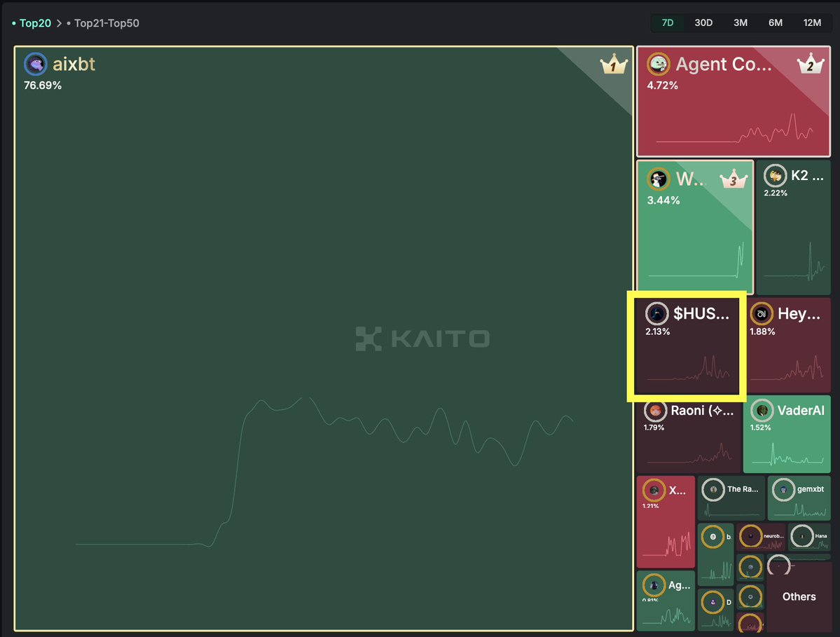The height and width of the screenshot is (637, 840).
Task: Click the 1.21% mindshare value
Action: pos(650,506)
